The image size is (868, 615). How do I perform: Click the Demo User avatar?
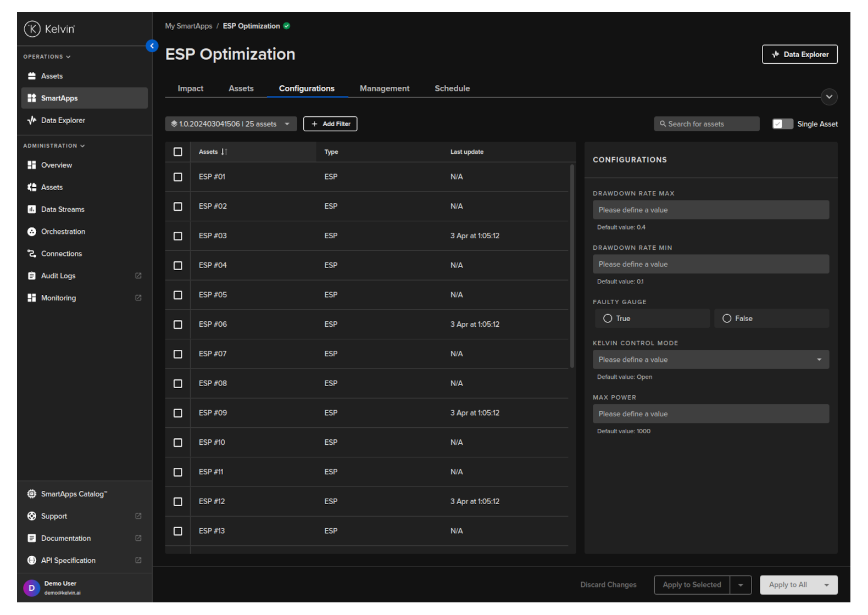pos(31,588)
